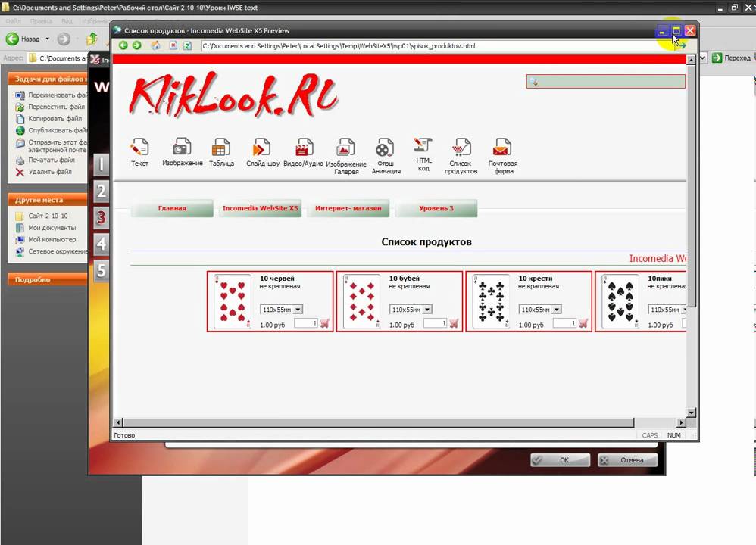
Task: Open the Мои документы link
Action: point(52,227)
